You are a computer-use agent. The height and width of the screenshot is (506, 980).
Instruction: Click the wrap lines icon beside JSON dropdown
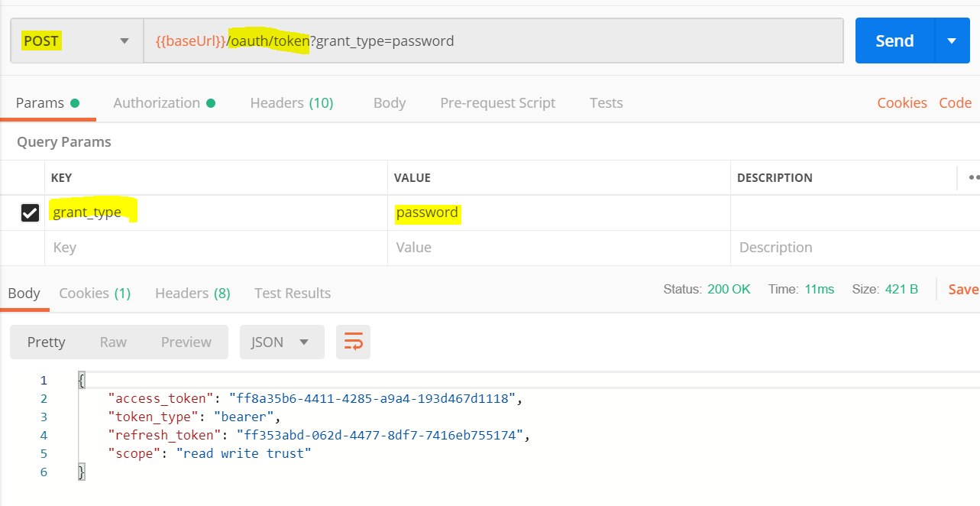click(353, 342)
